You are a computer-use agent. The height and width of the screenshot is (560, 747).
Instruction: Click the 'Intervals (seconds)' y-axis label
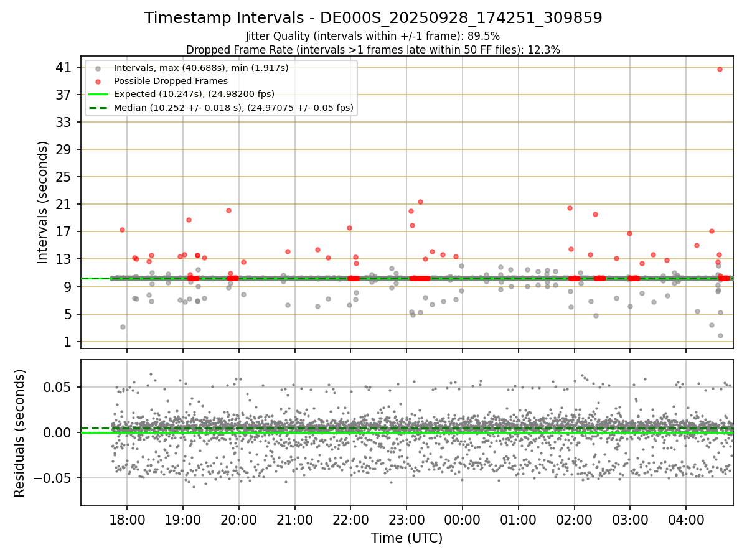click(x=43, y=202)
